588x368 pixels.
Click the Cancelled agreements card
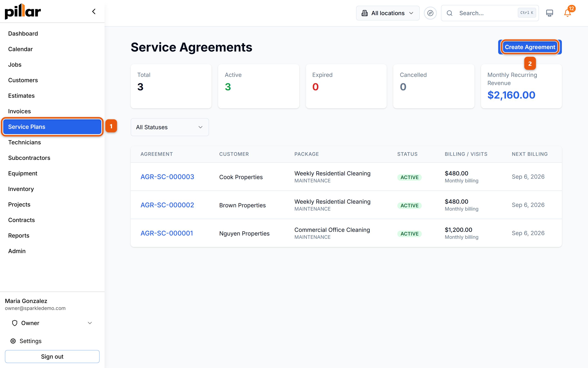tap(433, 86)
